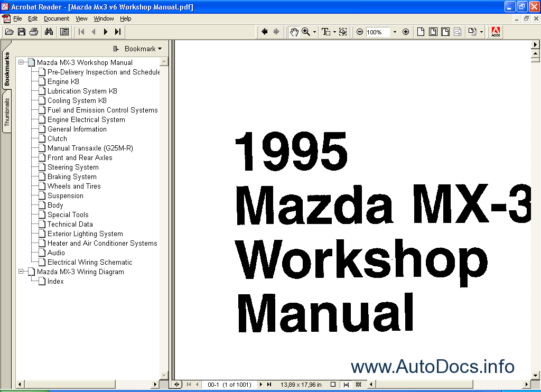Open Find with the binoculars icon
The width and height of the screenshot is (541, 392).
click(x=49, y=32)
